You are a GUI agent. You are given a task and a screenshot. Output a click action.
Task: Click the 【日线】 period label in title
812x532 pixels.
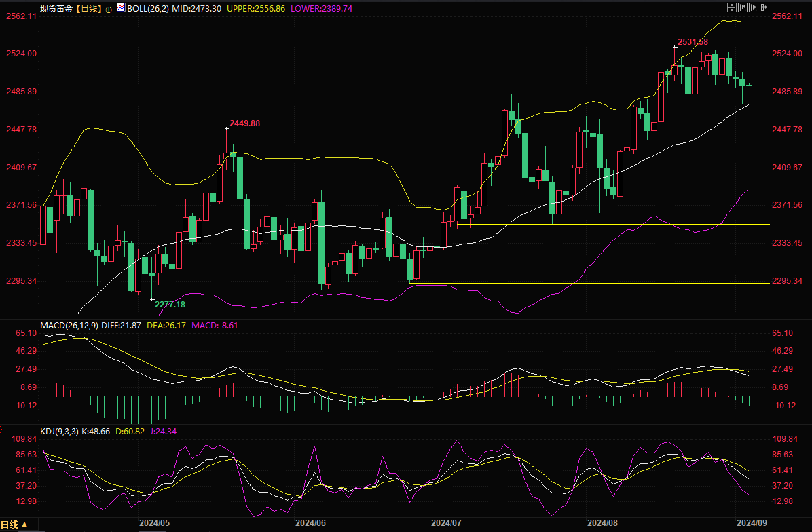pyautogui.click(x=88, y=9)
